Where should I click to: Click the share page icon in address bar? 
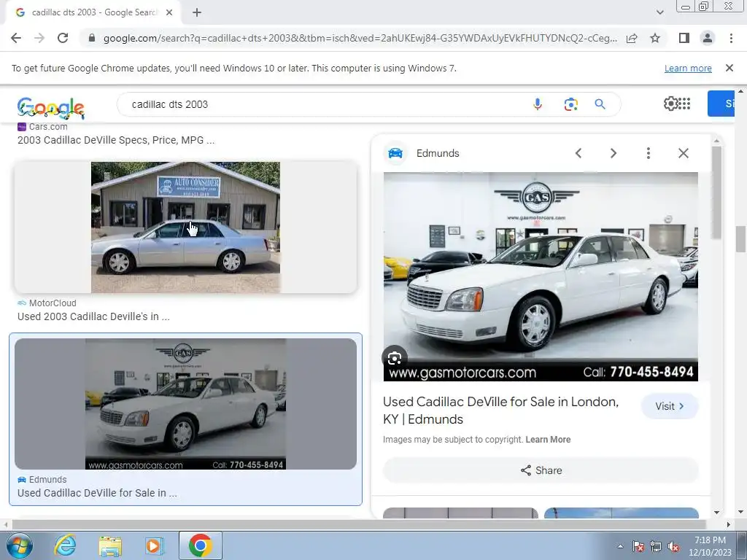tap(632, 38)
